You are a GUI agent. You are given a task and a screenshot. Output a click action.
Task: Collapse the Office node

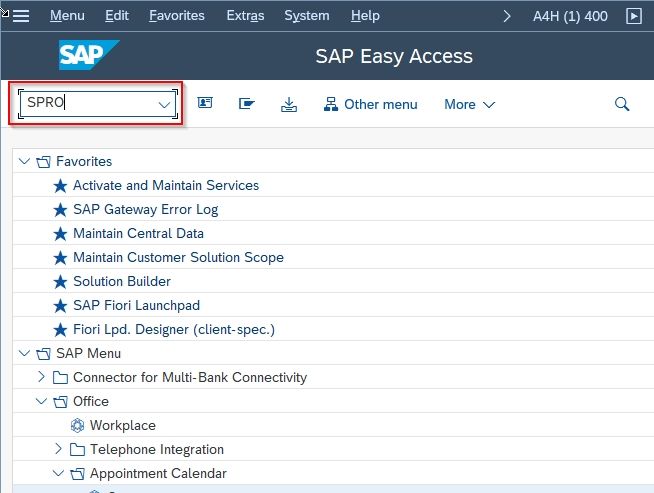click(x=41, y=401)
